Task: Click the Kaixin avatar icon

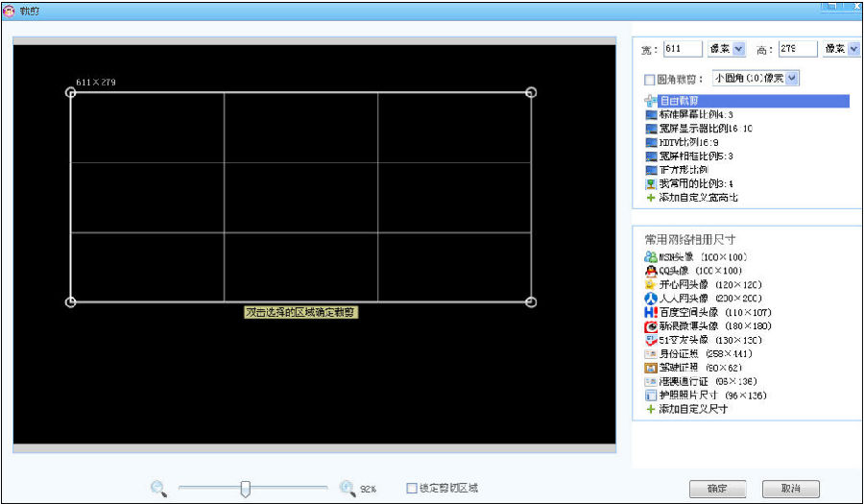Action: pyautogui.click(x=651, y=285)
